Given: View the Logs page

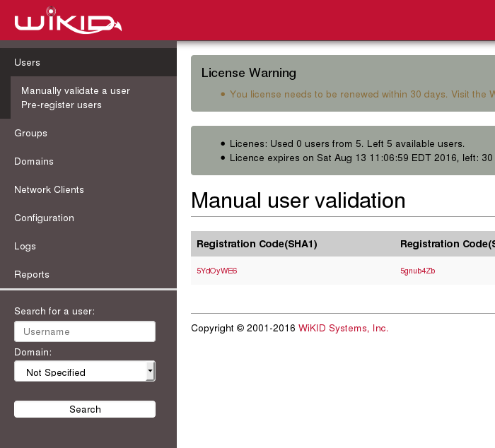Looking at the screenshot, I should 25,246.
